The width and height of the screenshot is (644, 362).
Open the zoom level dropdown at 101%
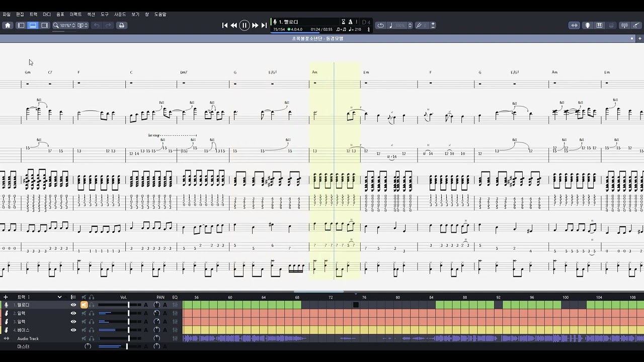coord(64,25)
